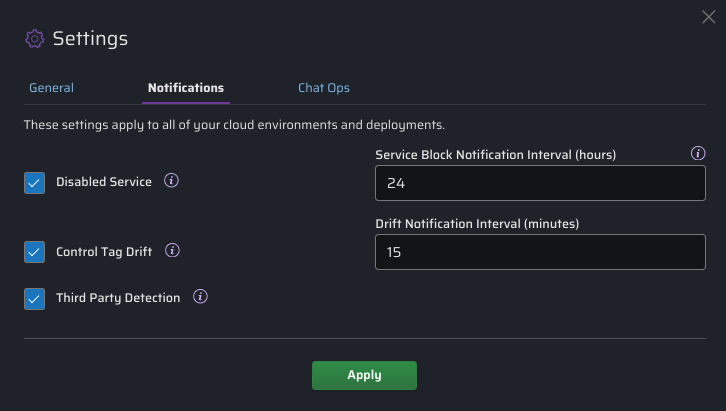
Task: Click the Drift Notification Interval (minutes) label
Action: [477, 223]
